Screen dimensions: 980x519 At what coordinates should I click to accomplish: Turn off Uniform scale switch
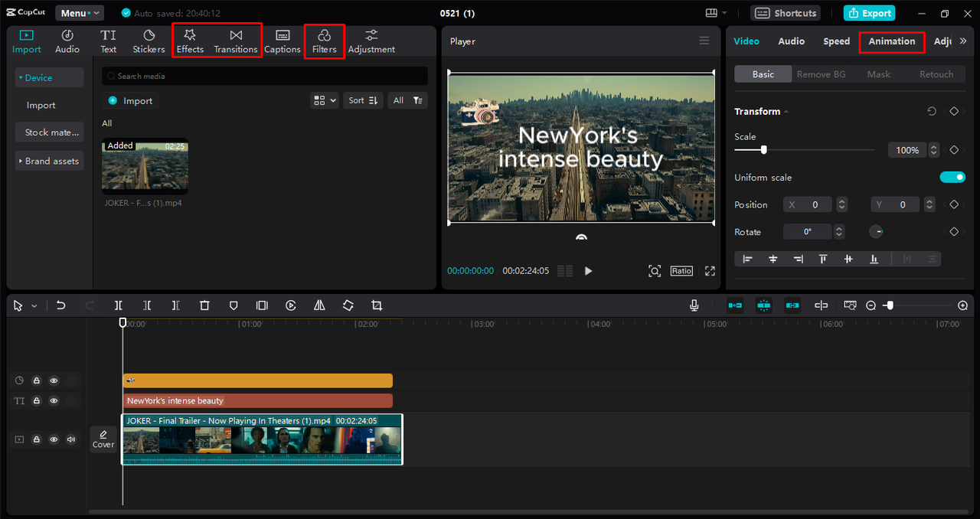tap(952, 178)
